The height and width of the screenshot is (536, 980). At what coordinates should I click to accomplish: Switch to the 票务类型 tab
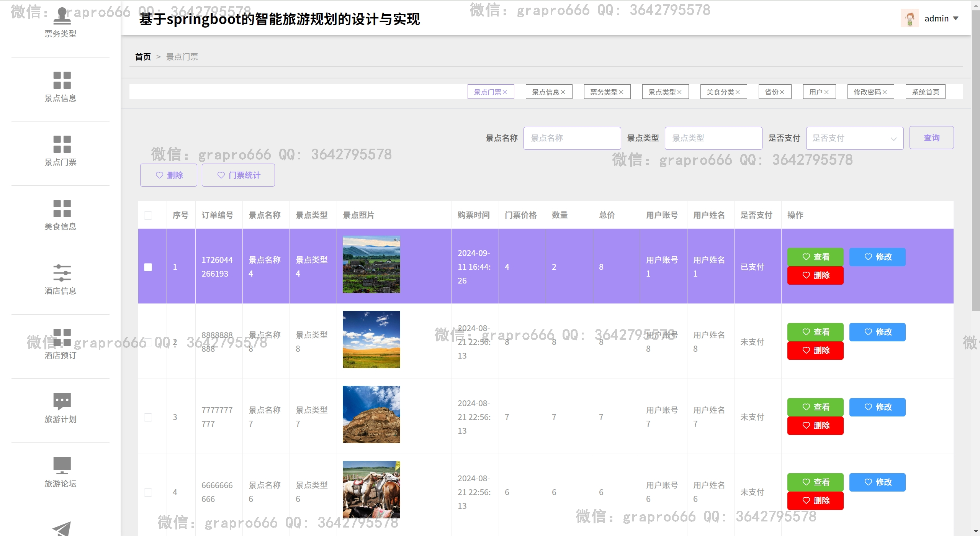604,92
